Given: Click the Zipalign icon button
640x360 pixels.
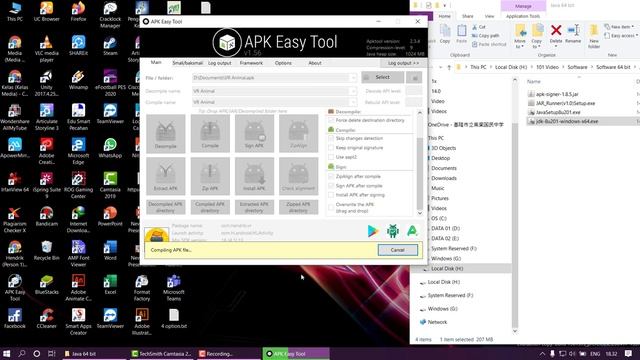Looking at the screenshot, I should tap(298, 133).
